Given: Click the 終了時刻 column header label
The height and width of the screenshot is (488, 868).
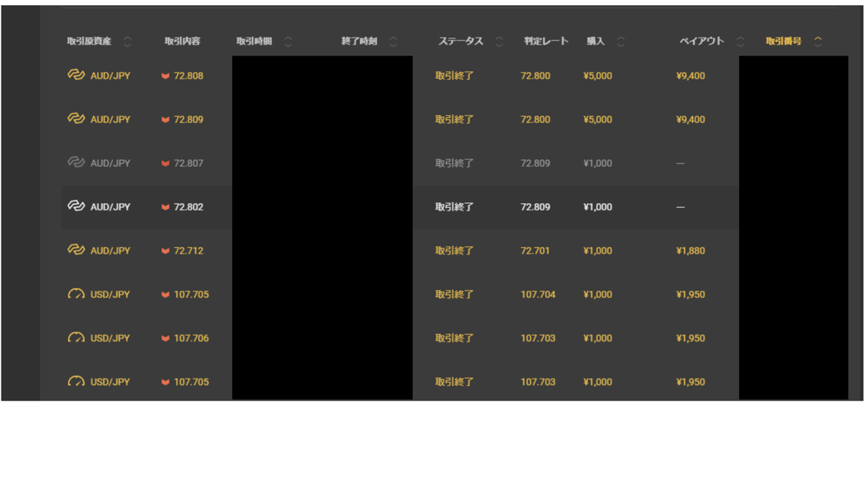Looking at the screenshot, I should click(359, 41).
